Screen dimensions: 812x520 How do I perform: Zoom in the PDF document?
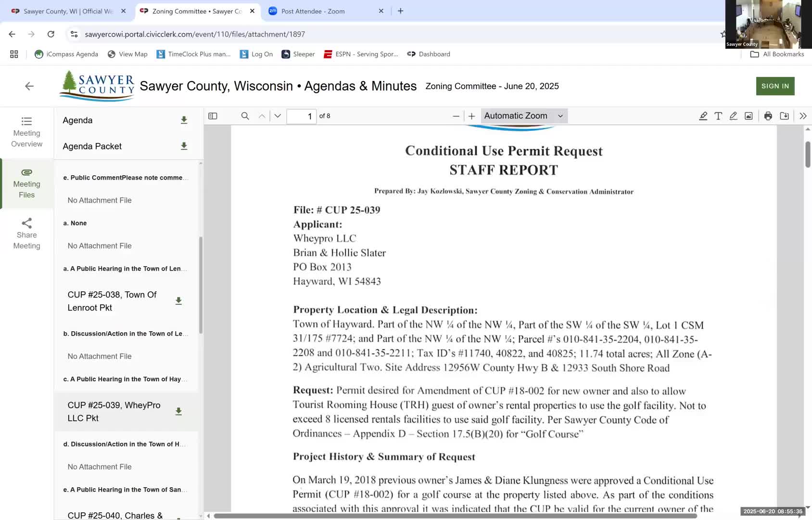[472, 116]
